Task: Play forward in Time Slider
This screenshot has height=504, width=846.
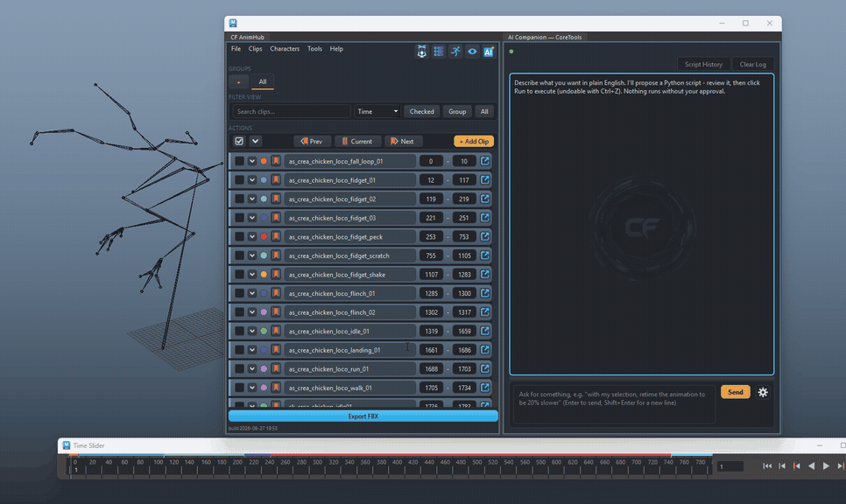Action: (826, 466)
